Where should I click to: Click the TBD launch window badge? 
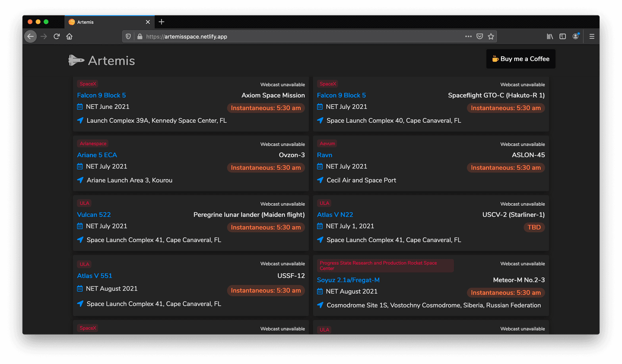coord(534,228)
